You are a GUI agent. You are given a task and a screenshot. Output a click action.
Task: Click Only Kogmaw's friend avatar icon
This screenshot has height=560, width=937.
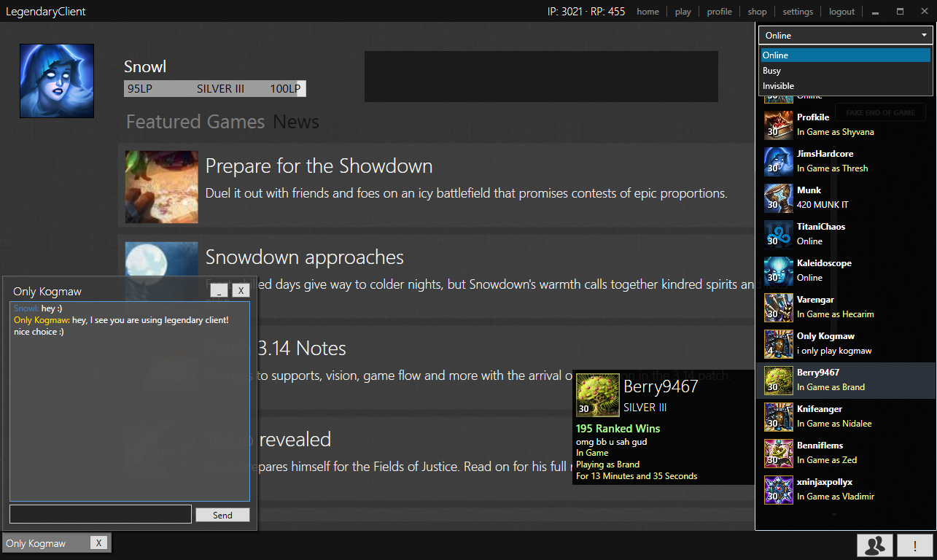click(779, 343)
